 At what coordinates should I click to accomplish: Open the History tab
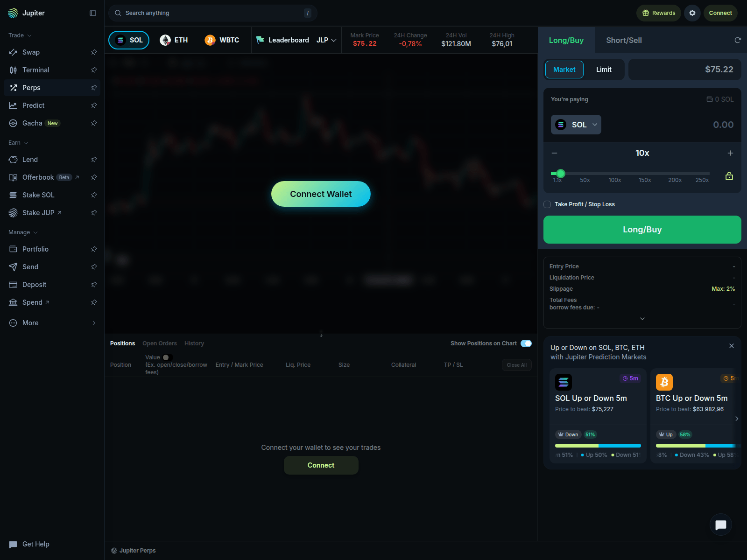pos(194,343)
